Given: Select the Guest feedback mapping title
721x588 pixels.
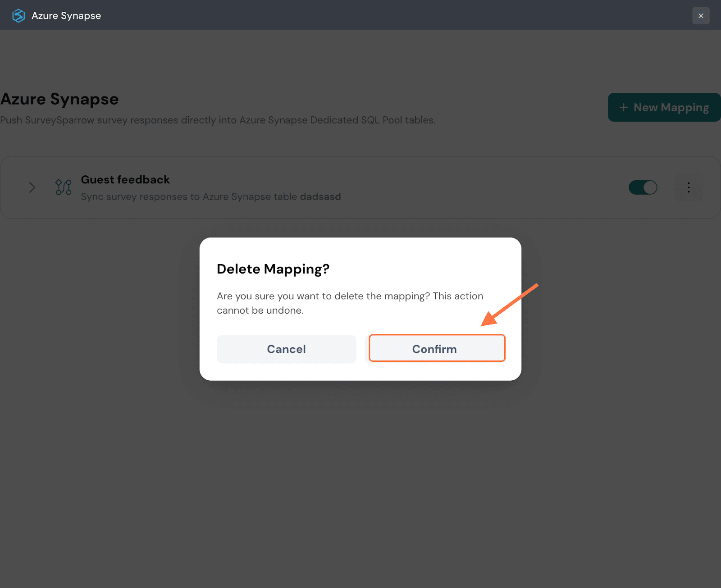Looking at the screenshot, I should coord(125,180).
